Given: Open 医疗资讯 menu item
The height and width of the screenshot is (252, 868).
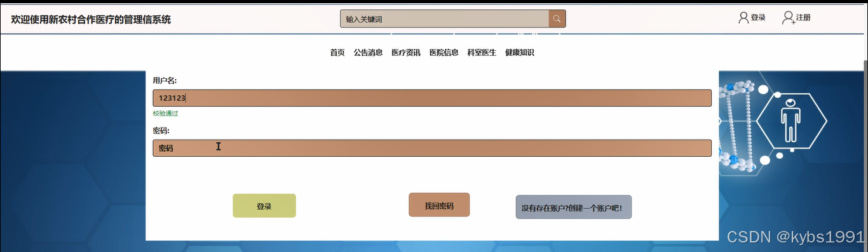Looking at the screenshot, I should [x=406, y=53].
